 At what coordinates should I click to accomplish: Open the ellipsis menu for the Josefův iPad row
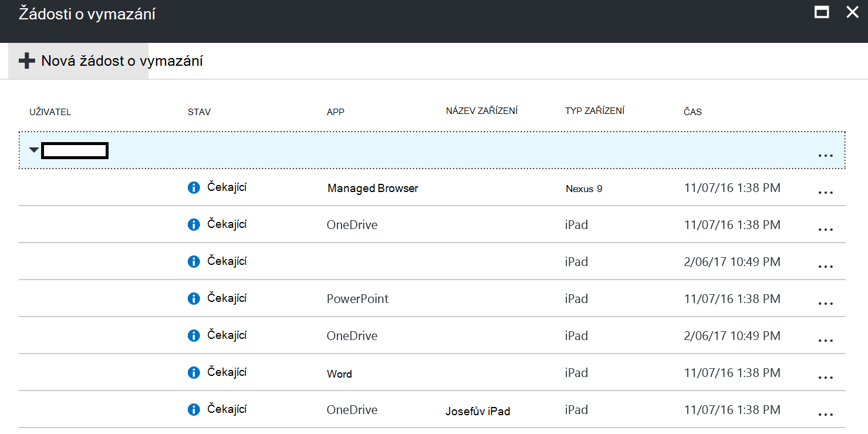[825, 414]
